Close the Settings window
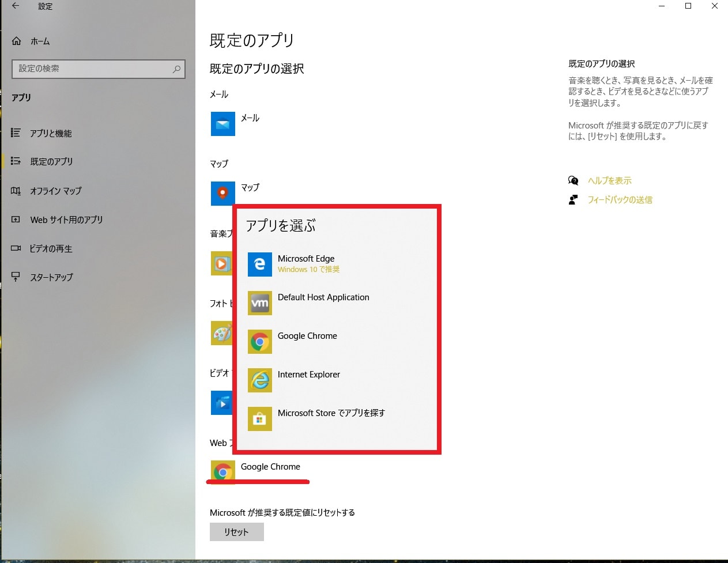This screenshot has width=728, height=563. click(x=715, y=6)
